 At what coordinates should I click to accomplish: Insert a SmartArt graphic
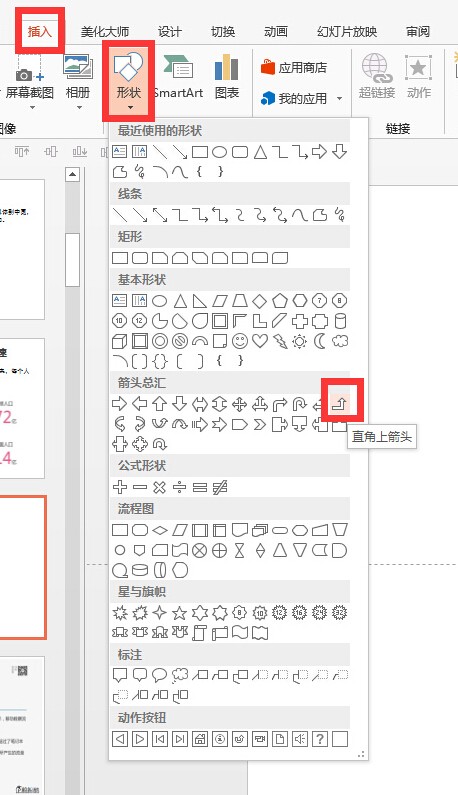point(178,76)
